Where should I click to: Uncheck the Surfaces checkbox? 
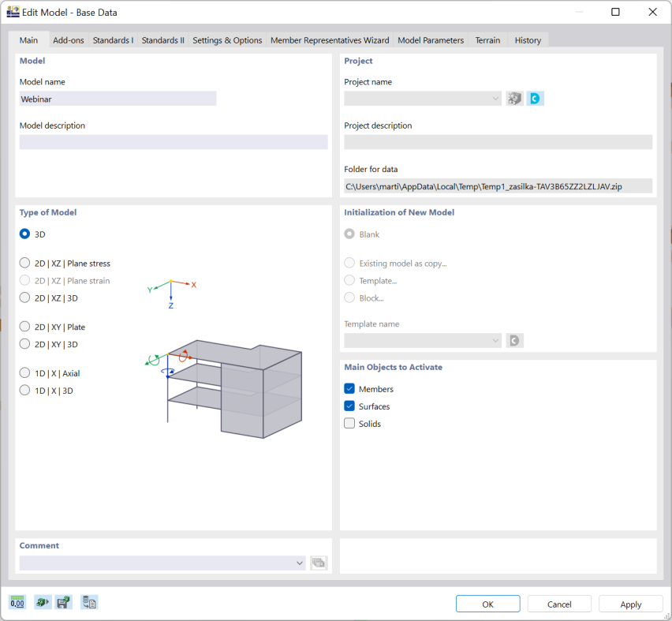[x=349, y=406]
